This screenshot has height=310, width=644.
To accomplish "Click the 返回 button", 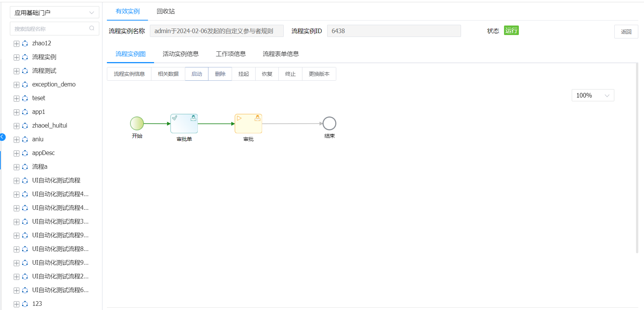I will coord(626,32).
